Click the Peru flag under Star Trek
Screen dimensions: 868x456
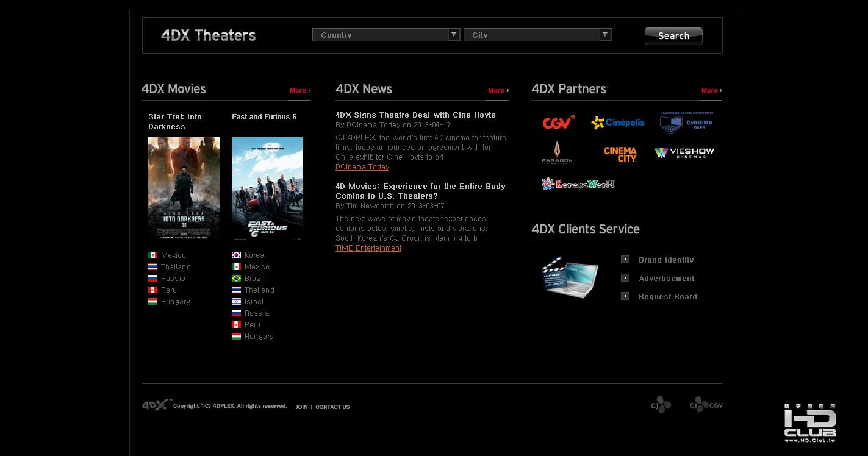point(152,290)
